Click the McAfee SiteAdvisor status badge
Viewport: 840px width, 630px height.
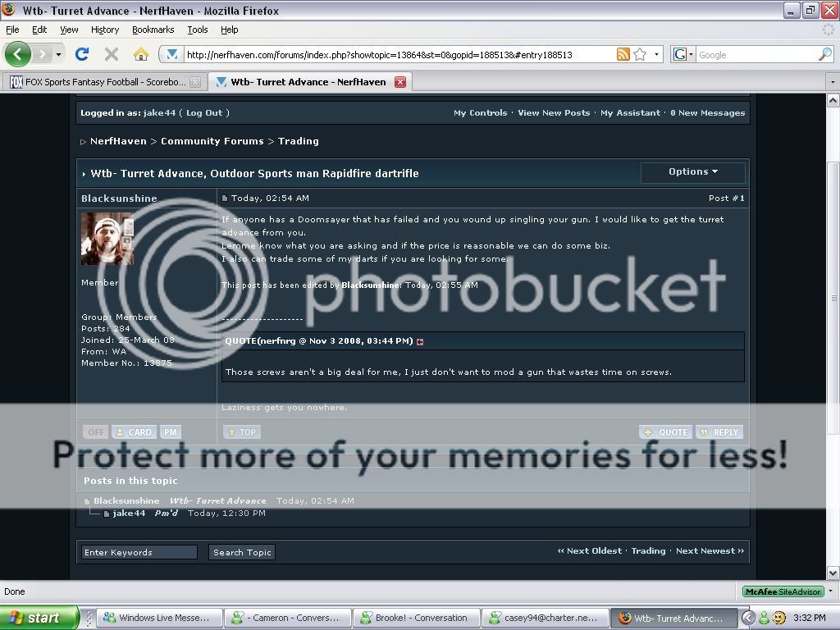[783, 591]
